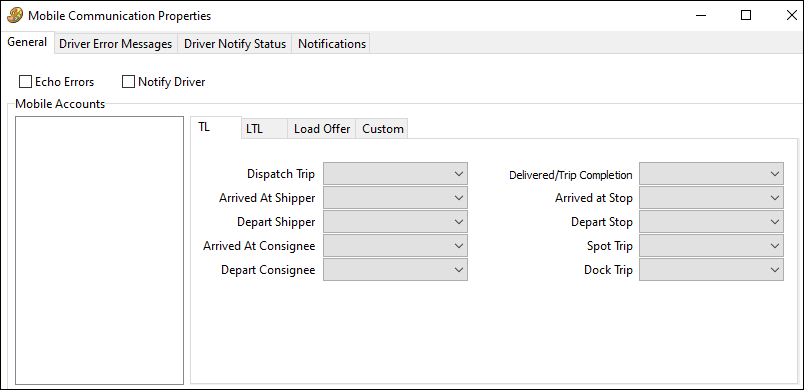
Task: Click the Dispatch Trip label
Action: pyautogui.click(x=281, y=174)
